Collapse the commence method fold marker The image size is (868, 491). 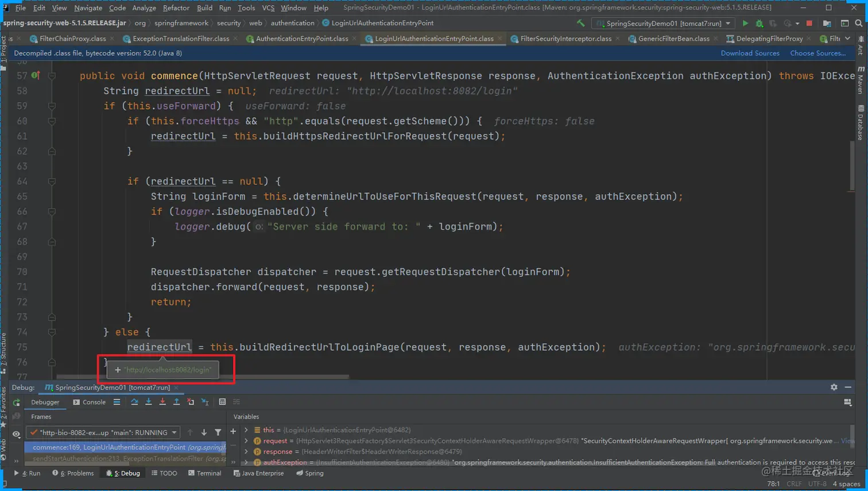[52, 76]
